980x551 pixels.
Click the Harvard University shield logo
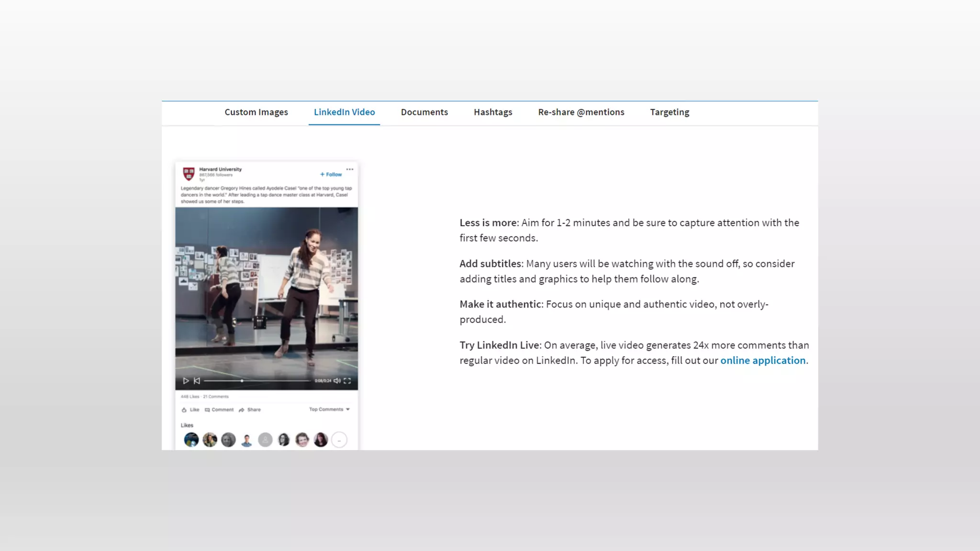coord(189,173)
